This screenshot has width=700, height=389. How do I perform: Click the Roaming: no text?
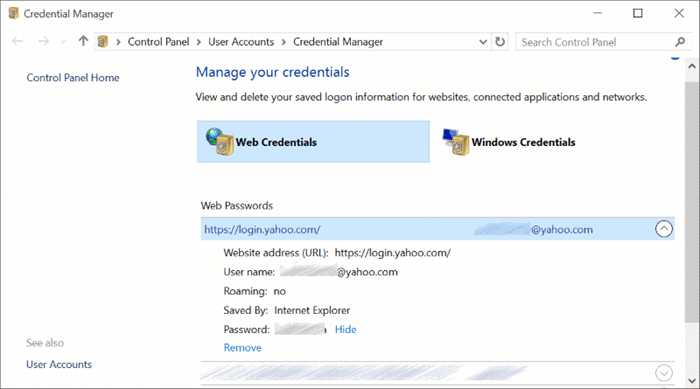pos(254,291)
